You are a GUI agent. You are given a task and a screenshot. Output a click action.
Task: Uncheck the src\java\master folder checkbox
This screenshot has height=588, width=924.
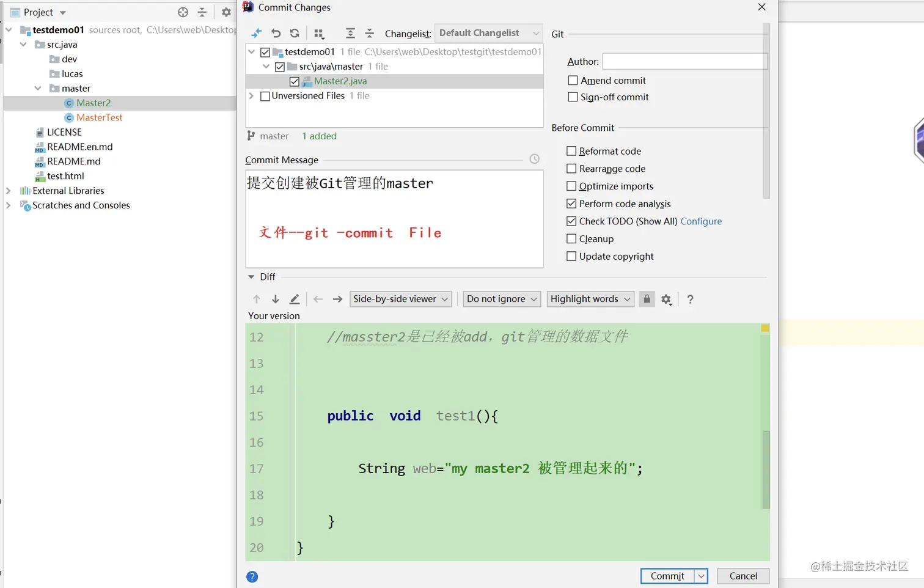(280, 67)
